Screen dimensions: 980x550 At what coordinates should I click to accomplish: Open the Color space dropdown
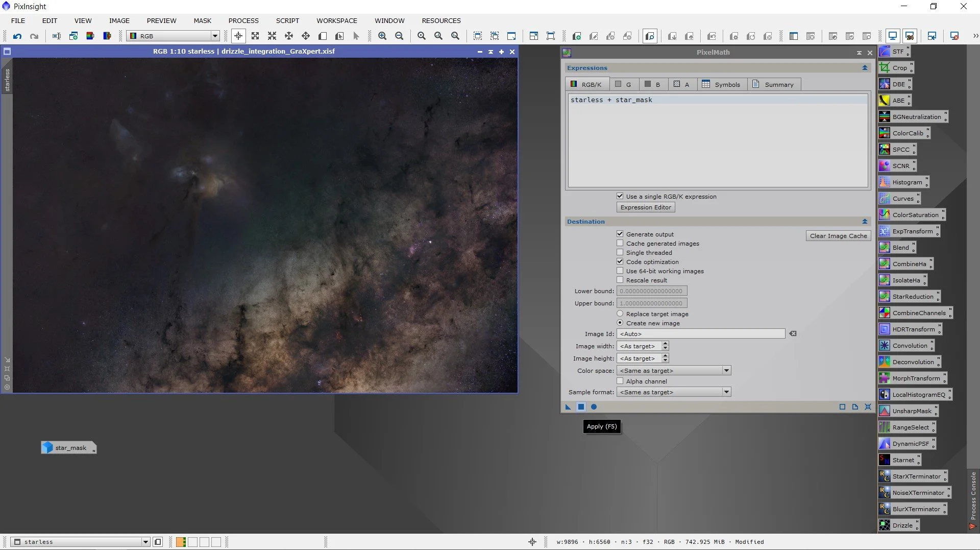pos(674,371)
